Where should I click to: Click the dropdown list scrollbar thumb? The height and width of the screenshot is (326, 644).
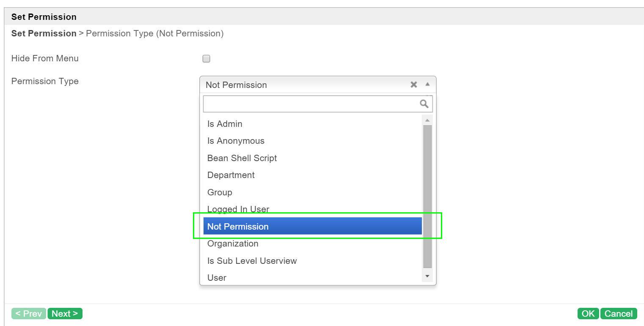[x=427, y=197]
